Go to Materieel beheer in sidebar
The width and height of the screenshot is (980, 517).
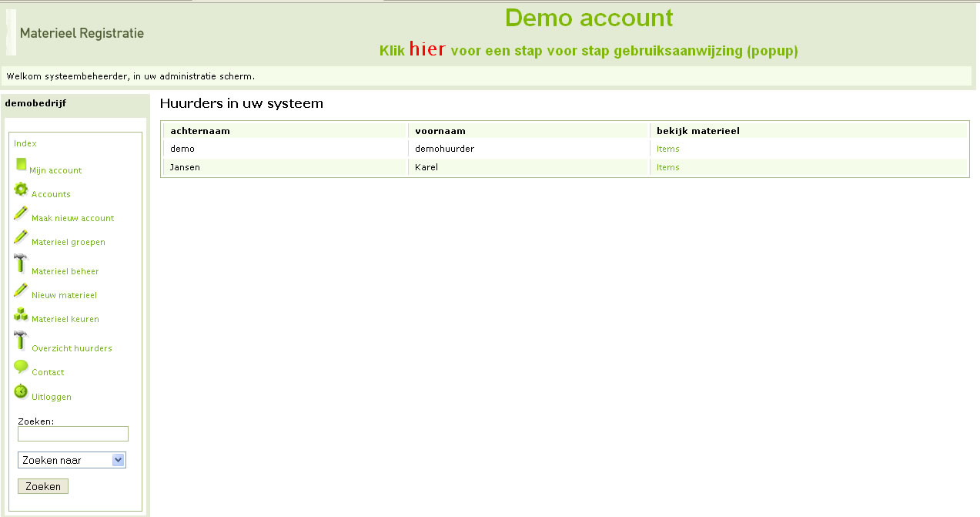(x=65, y=271)
